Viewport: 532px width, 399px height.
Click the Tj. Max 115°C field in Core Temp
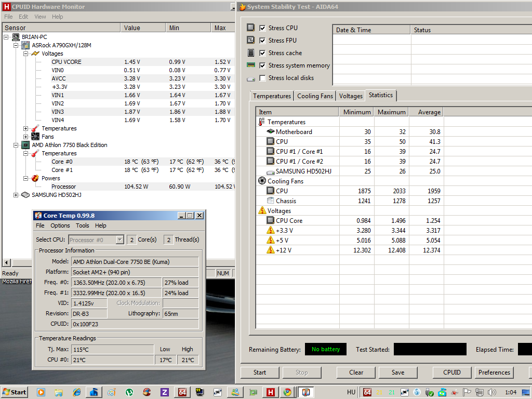pos(112,350)
